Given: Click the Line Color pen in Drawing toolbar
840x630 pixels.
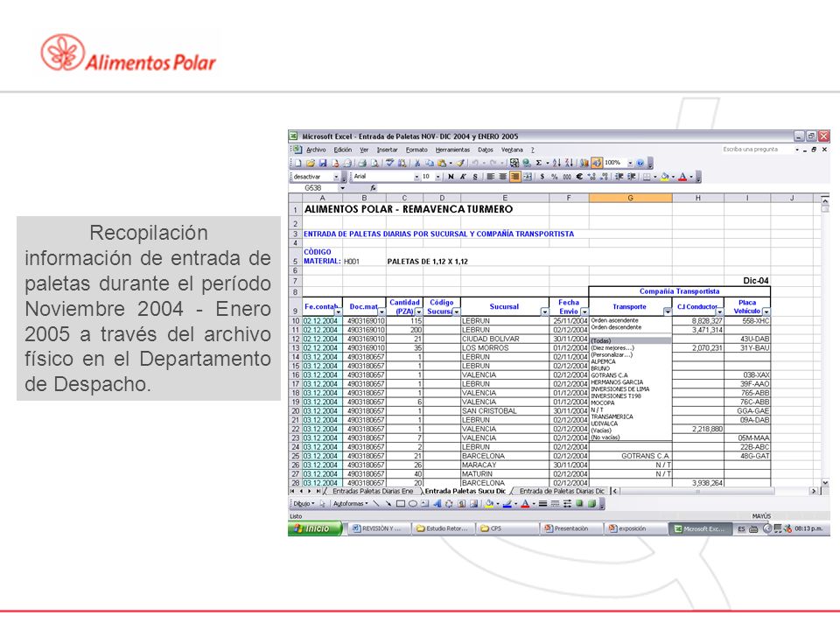Looking at the screenshot, I should coord(507,504).
